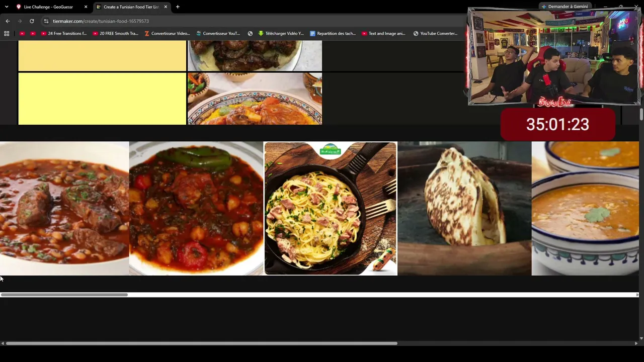Pick the grilled flatbread image

pos(464,208)
